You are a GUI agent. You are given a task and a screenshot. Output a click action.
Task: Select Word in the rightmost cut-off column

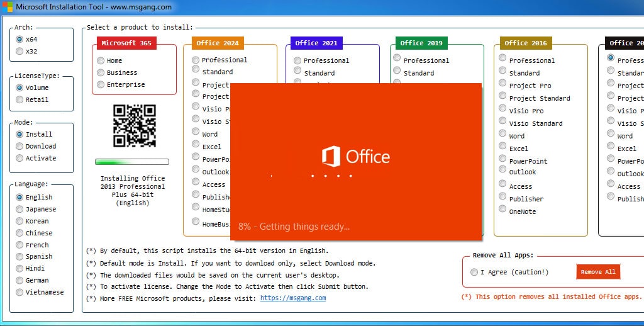pyautogui.click(x=611, y=133)
